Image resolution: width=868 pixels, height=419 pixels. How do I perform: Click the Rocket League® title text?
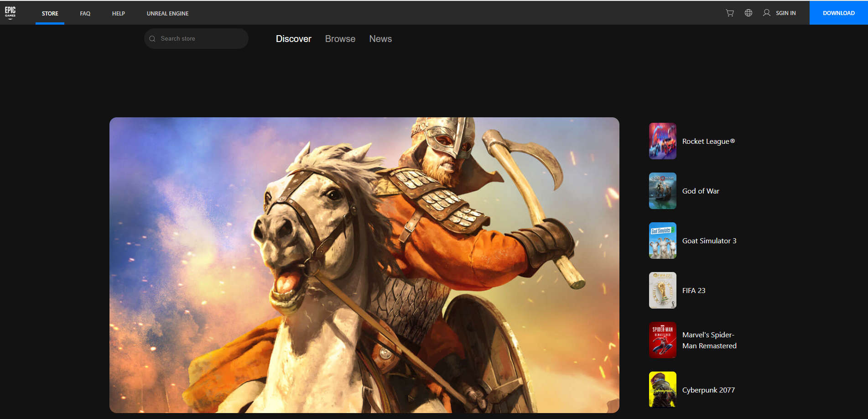click(x=708, y=141)
